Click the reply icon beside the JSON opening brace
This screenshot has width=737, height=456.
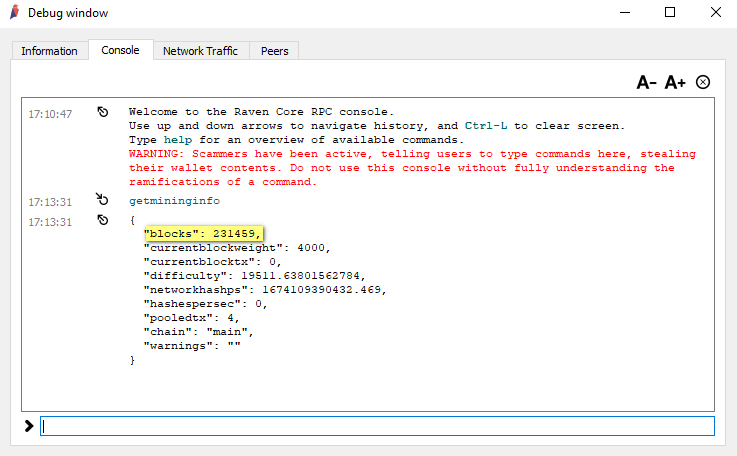click(102, 219)
